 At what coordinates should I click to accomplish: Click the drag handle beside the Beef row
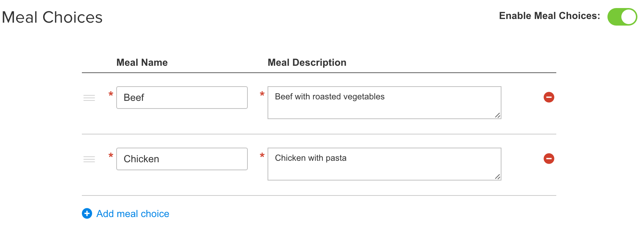89,98
